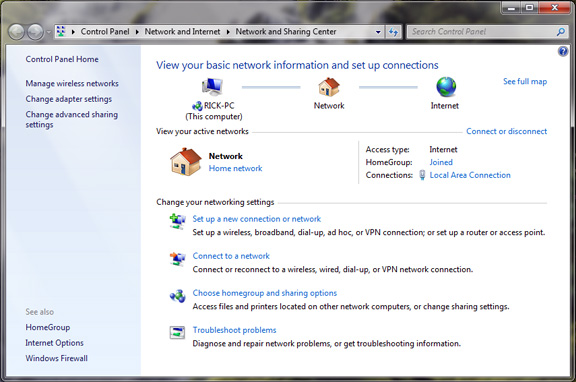The width and height of the screenshot is (576, 382).
Task: Open Help with the blue question mark
Action: coord(563,51)
